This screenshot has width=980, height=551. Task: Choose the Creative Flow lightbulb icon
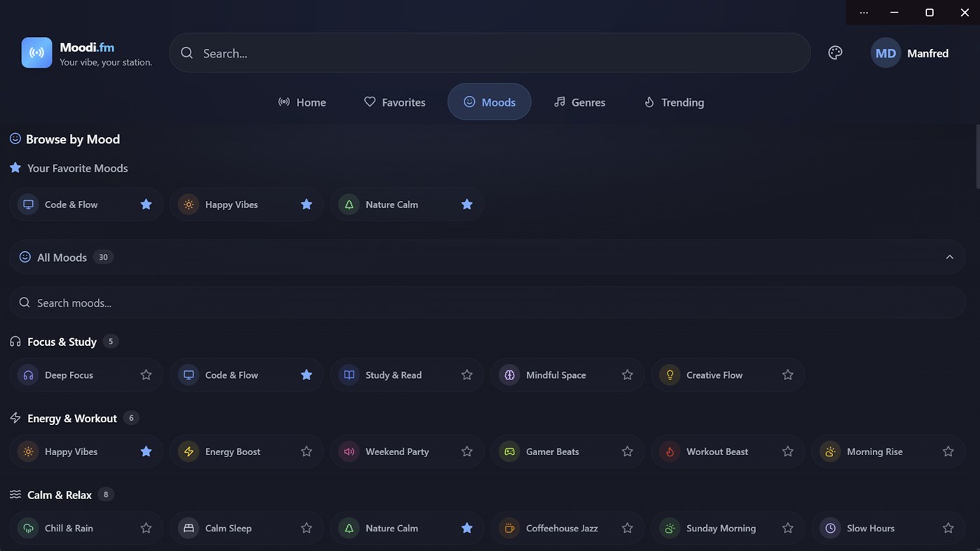(x=670, y=375)
